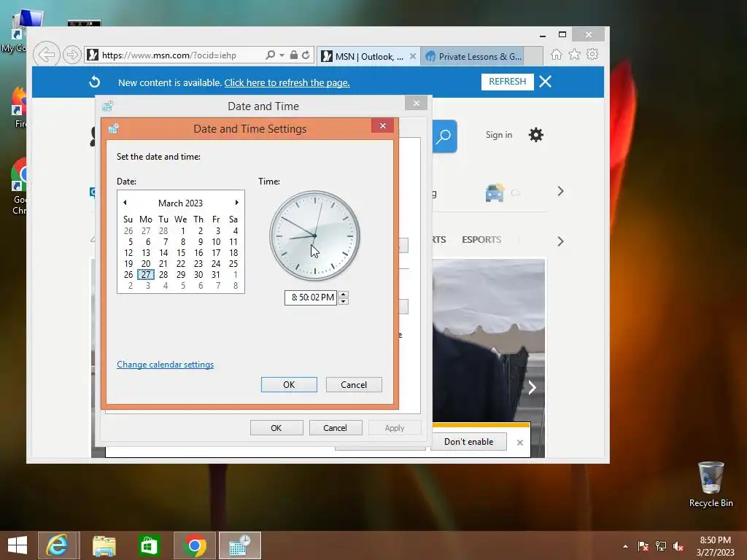Advance news carousel to next slide
Viewport: 747px width, 560px height.
pos(532,388)
